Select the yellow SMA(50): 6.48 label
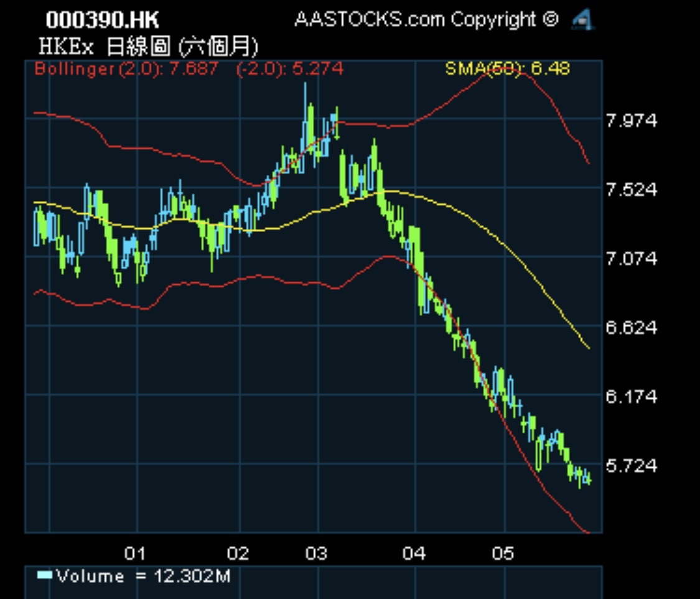 (507, 68)
